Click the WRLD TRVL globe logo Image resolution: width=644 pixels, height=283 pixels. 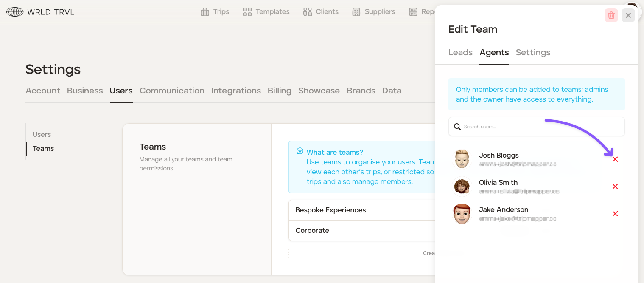pyautogui.click(x=15, y=12)
